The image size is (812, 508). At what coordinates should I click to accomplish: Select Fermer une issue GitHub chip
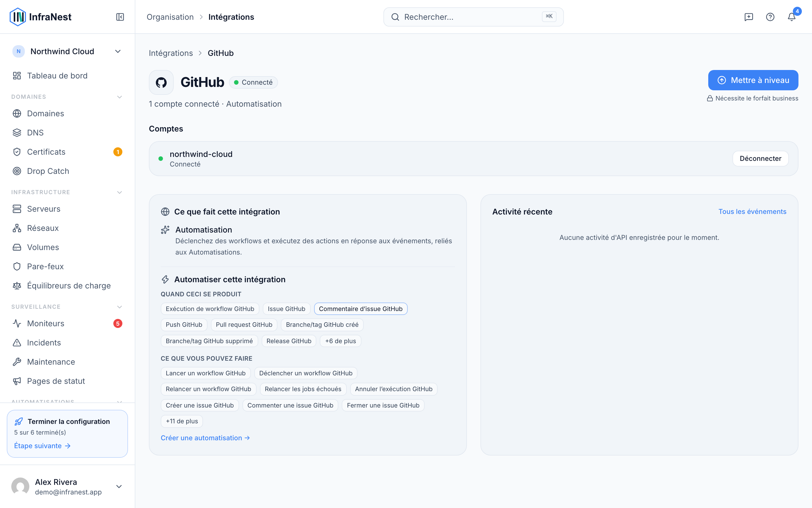[x=383, y=406]
